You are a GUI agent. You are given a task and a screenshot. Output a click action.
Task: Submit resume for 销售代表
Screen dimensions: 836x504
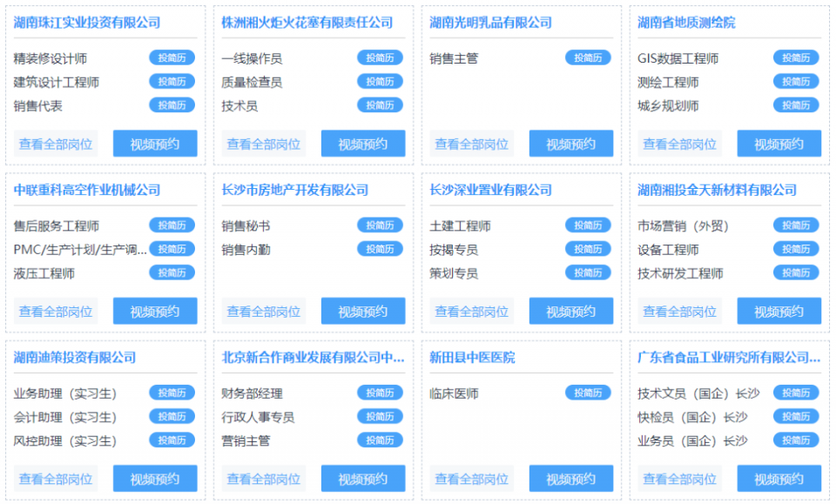click(172, 105)
